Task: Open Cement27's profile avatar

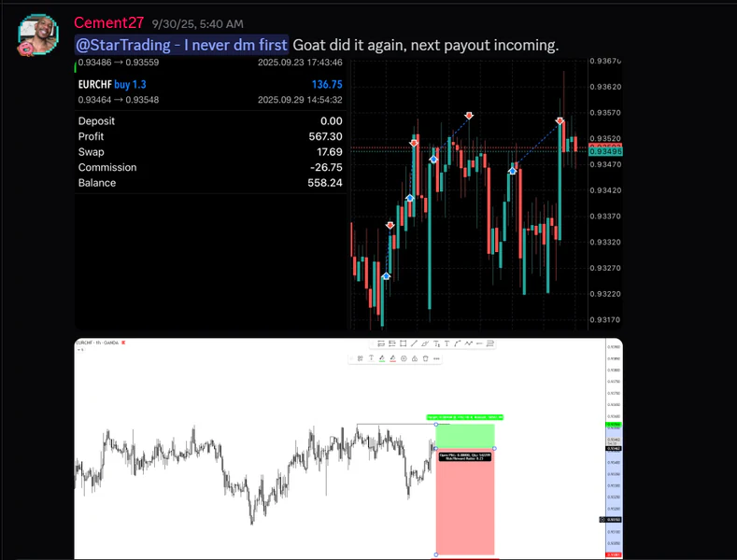Action: tap(38, 35)
